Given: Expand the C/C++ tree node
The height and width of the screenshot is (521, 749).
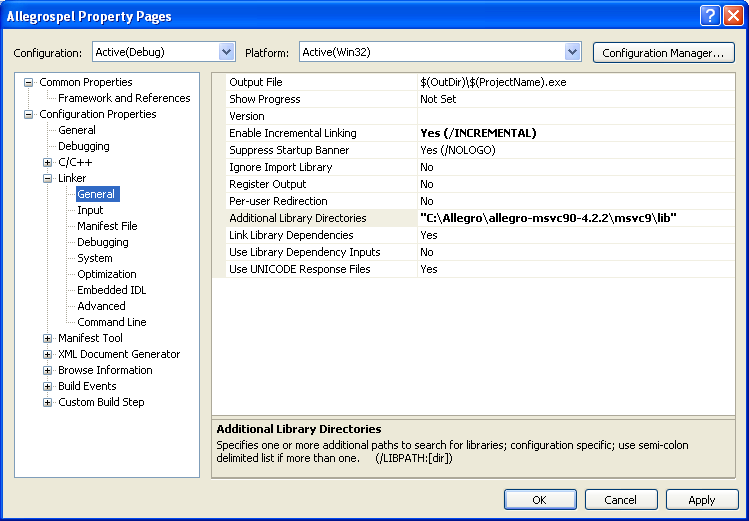Looking at the screenshot, I should (x=47, y=162).
